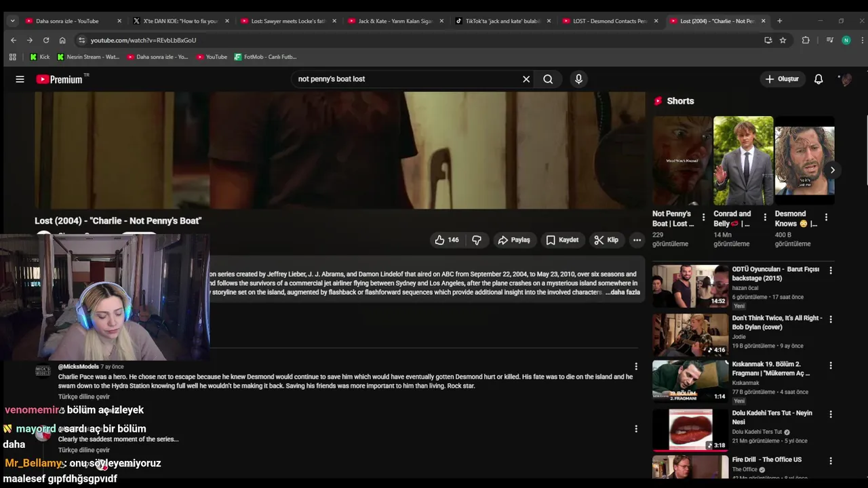
Task: Click the Paylaş share button
Action: 514,240
